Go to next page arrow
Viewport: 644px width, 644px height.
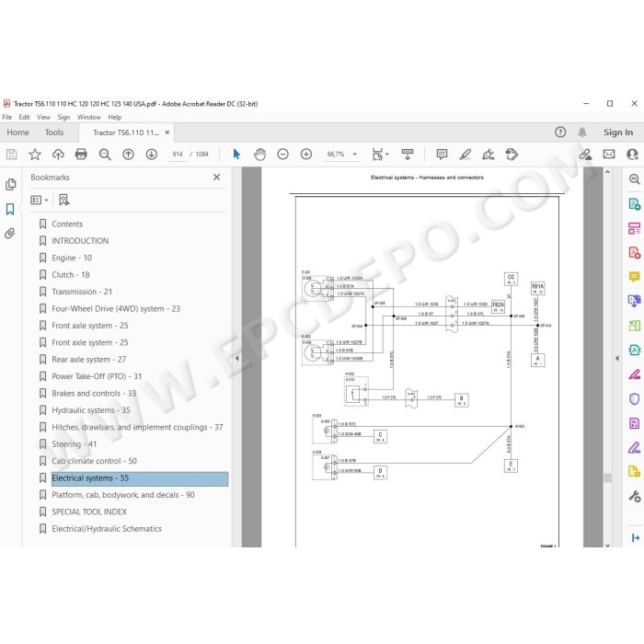coord(152,155)
